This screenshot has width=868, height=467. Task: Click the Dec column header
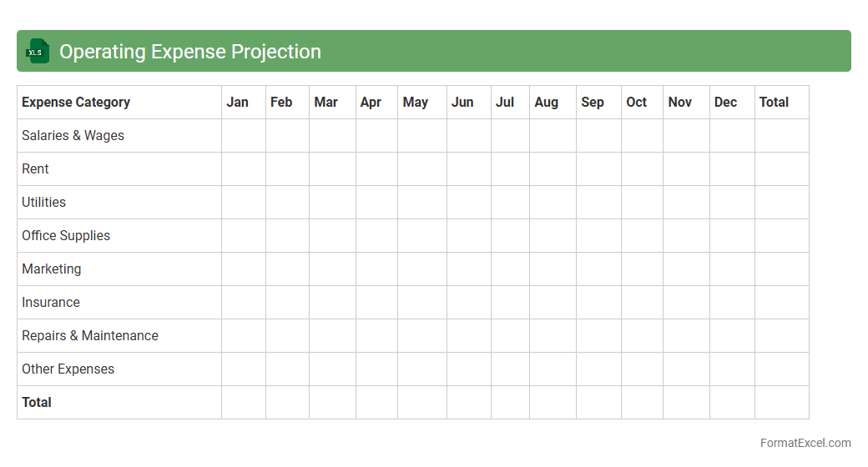click(x=725, y=103)
